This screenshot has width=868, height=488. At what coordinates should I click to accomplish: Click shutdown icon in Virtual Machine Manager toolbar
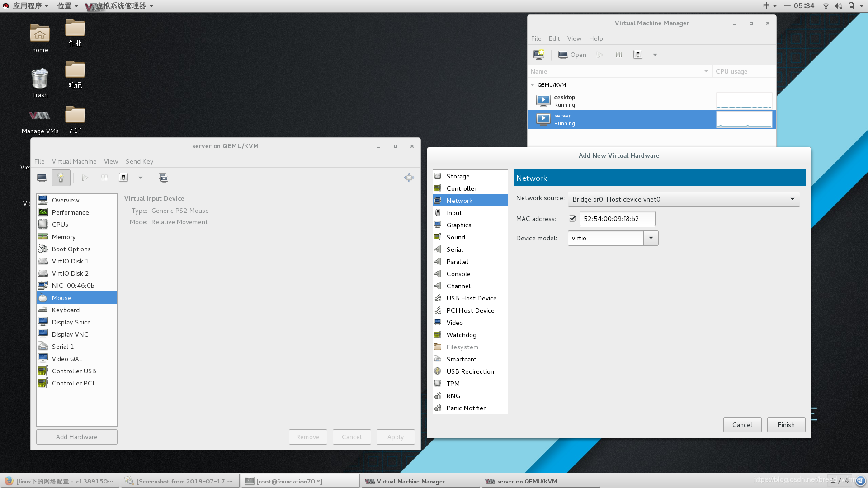click(x=638, y=55)
